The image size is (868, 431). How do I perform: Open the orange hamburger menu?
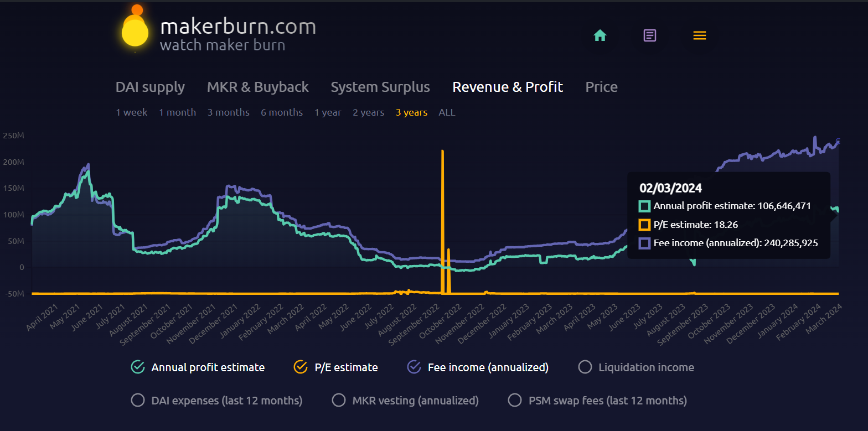(x=699, y=36)
